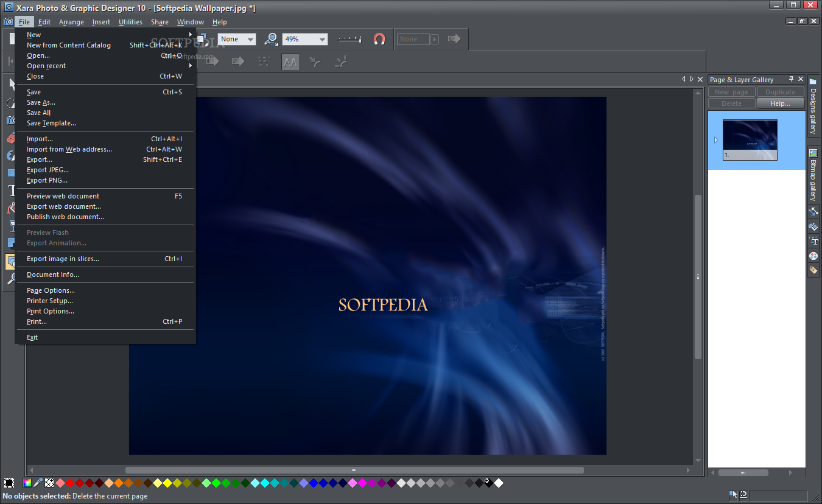The image size is (822, 504).
Task: Click the current fill/line color indicator icon
Action: [9, 483]
